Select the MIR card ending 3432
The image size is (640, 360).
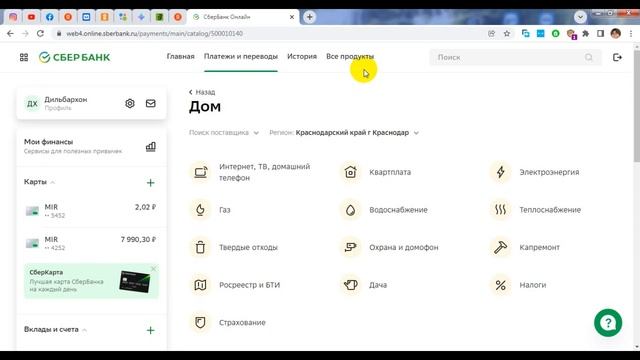91,211
